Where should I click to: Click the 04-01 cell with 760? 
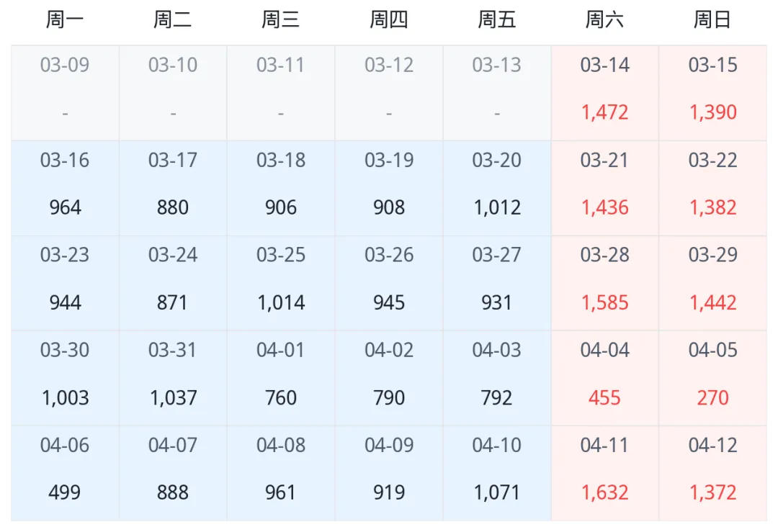[x=281, y=378]
